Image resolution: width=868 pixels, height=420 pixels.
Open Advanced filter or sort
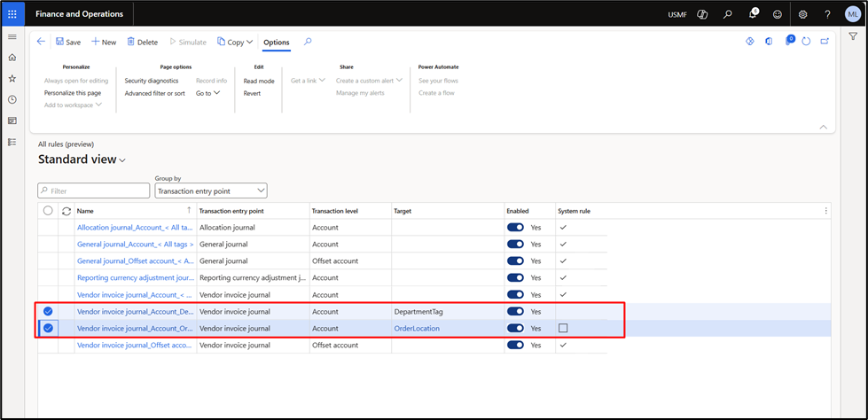point(155,93)
